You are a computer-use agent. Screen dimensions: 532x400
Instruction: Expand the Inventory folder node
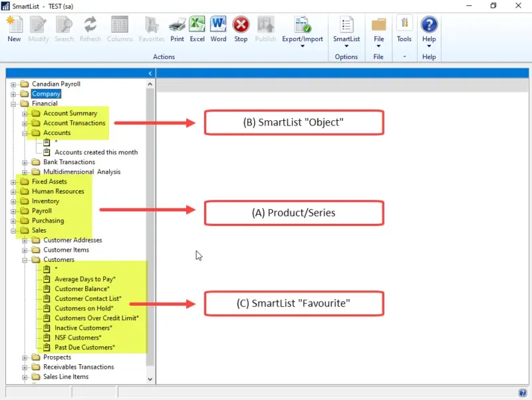point(13,202)
